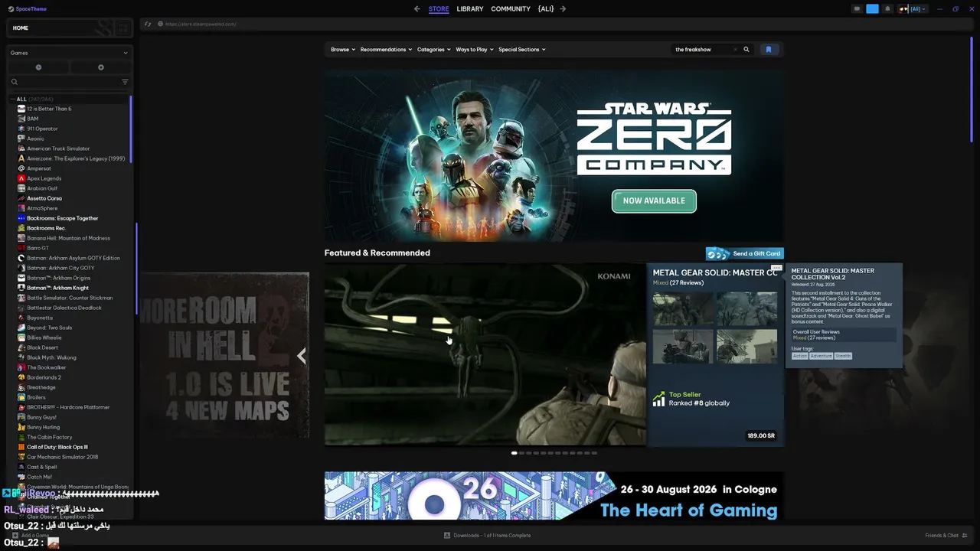Expand the Games collection dropdown
The width and height of the screenshot is (980, 551).
click(70, 53)
